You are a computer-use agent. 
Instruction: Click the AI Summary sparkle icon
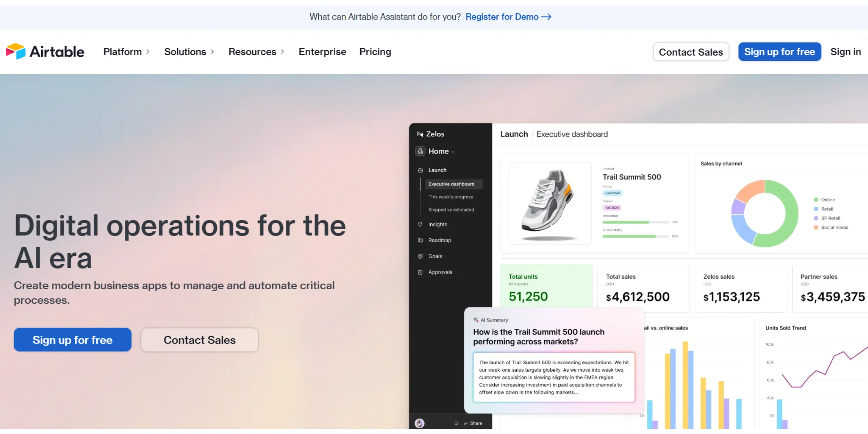pyautogui.click(x=476, y=320)
